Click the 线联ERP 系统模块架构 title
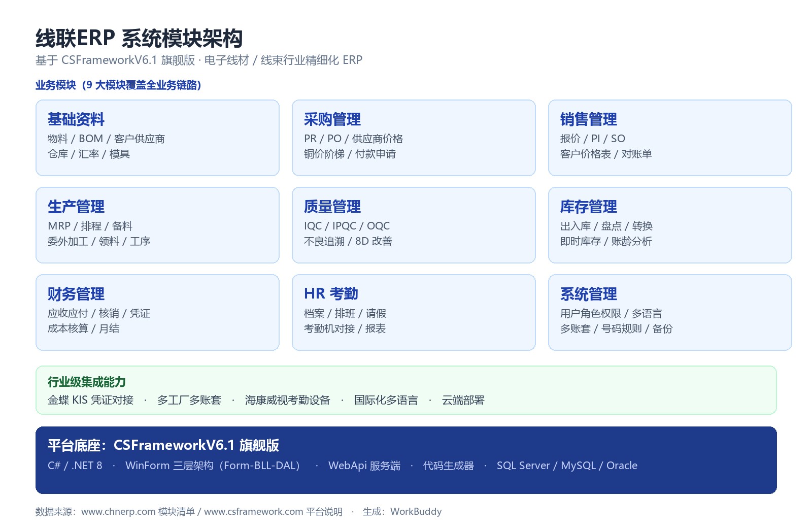This screenshot has width=812, height=528. click(x=139, y=38)
